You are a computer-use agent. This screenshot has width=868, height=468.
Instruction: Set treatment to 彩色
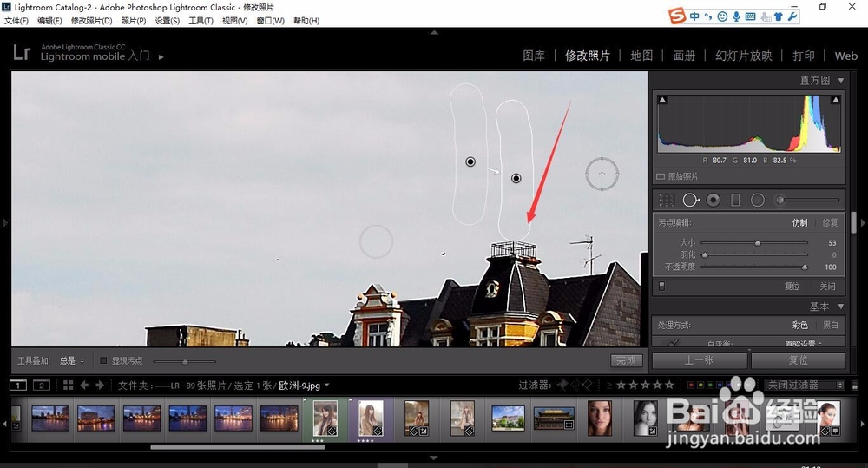coord(800,325)
